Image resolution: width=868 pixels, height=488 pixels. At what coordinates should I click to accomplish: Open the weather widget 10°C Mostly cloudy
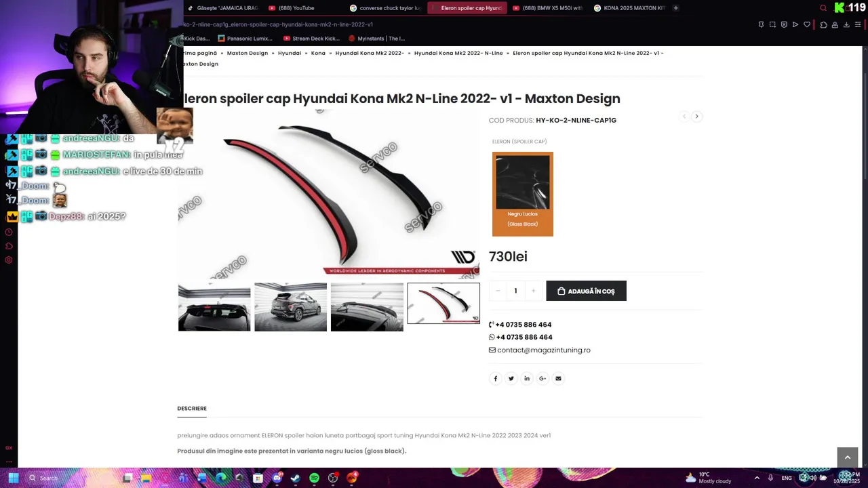click(x=709, y=478)
